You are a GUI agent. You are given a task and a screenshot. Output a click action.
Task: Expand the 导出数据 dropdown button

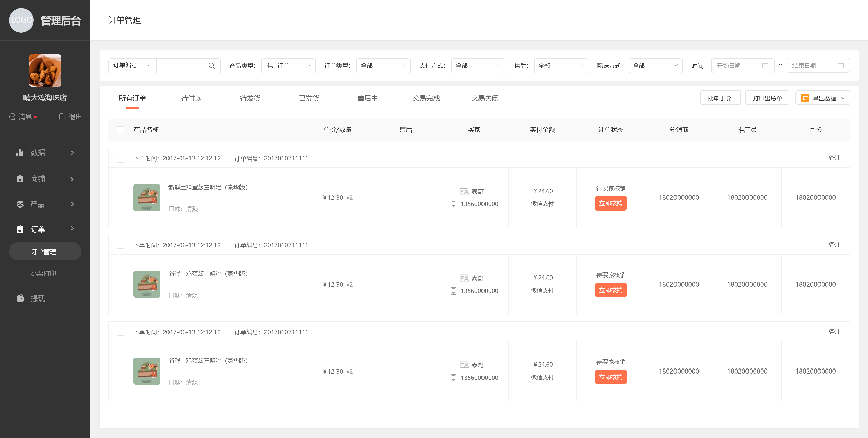coord(823,98)
